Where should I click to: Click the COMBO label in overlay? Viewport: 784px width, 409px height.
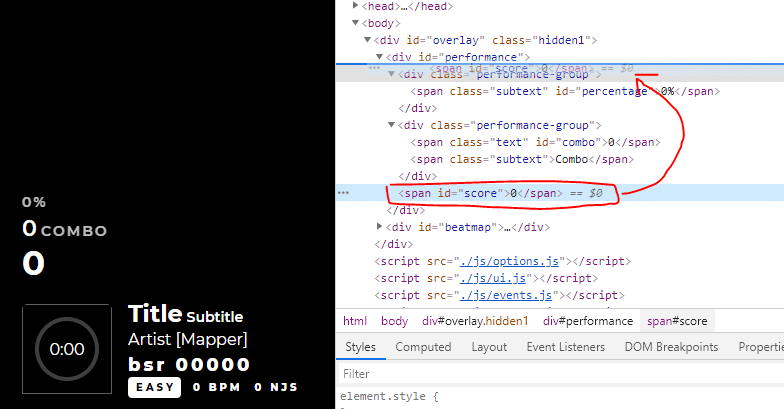[74, 231]
